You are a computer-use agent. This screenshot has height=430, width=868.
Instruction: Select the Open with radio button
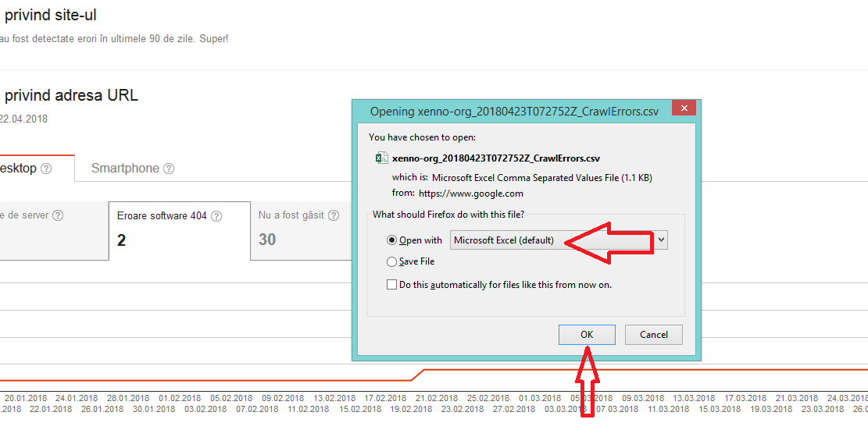(392, 240)
